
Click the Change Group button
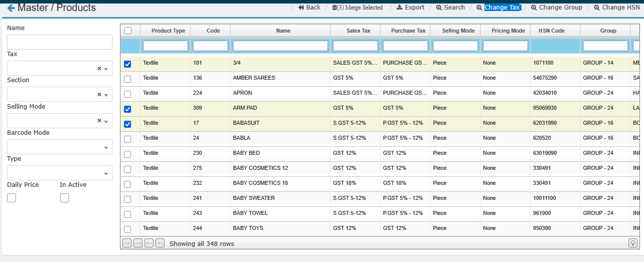pos(556,8)
